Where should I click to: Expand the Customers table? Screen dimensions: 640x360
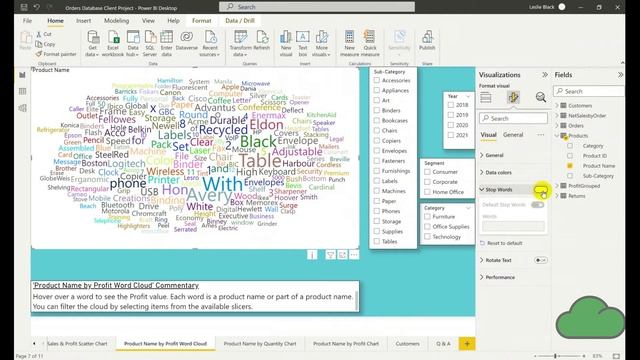(557, 105)
